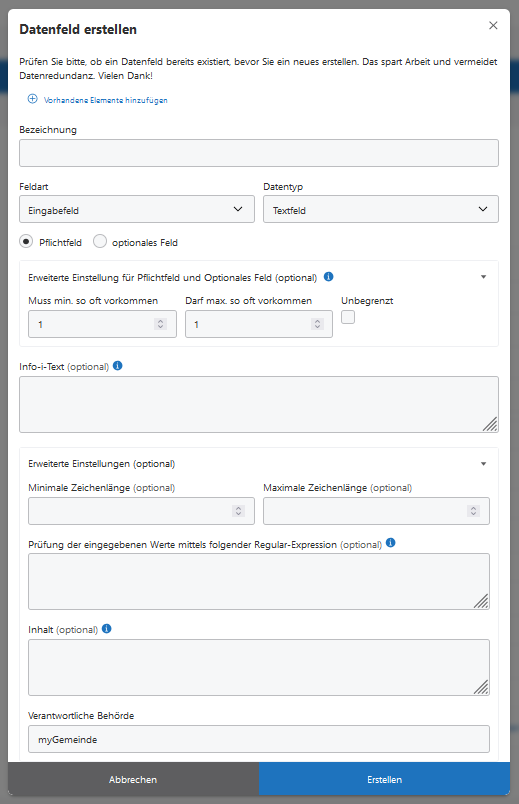Select the optionales Feld radio button
The image size is (519, 804).
click(100, 241)
